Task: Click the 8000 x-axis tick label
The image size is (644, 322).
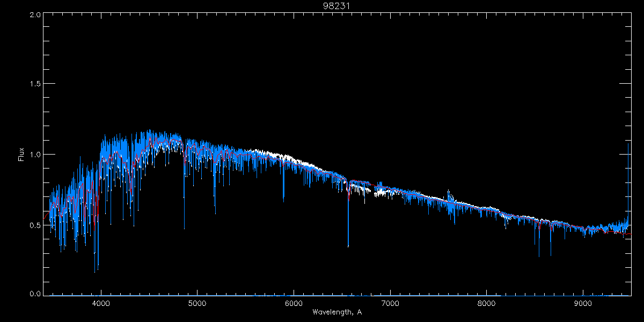Action: point(486,303)
